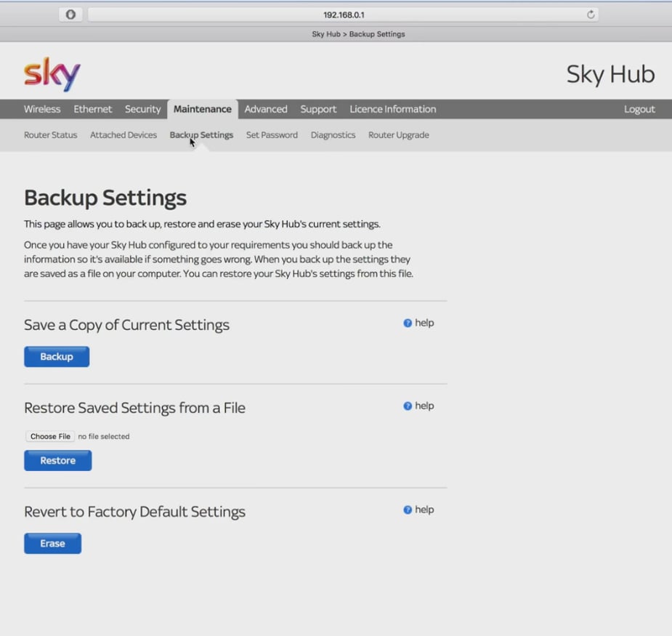Screen dimensions: 672x636
Task: Click Choose File to pick a settings file
Action: tap(50, 437)
